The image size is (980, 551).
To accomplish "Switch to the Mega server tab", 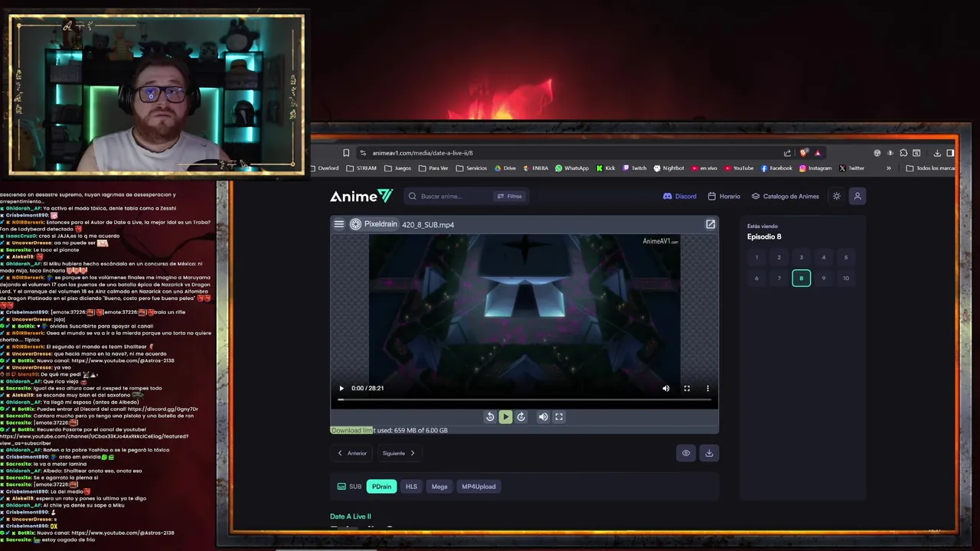I will (x=439, y=487).
